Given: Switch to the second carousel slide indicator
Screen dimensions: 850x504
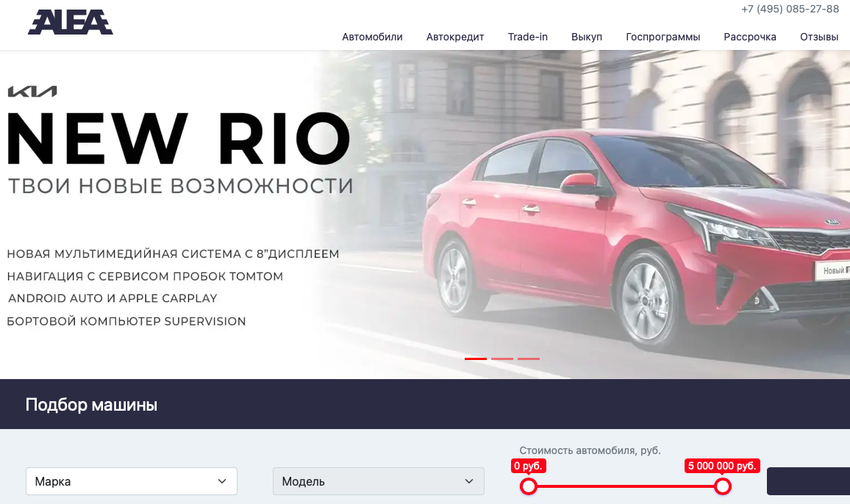Looking at the screenshot, I should pyautogui.click(x=502, y=359).
